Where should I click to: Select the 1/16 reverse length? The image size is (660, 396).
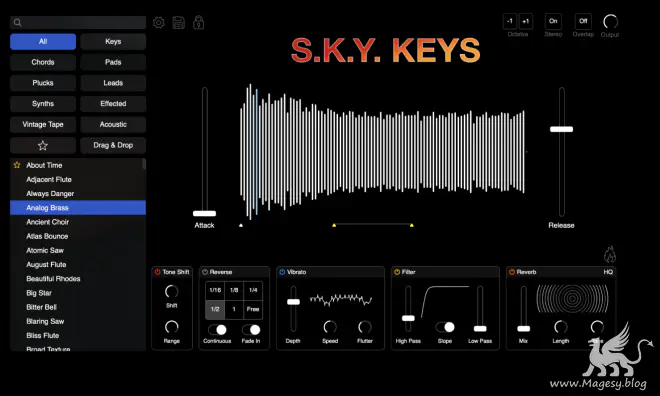(x=215, y=290)
